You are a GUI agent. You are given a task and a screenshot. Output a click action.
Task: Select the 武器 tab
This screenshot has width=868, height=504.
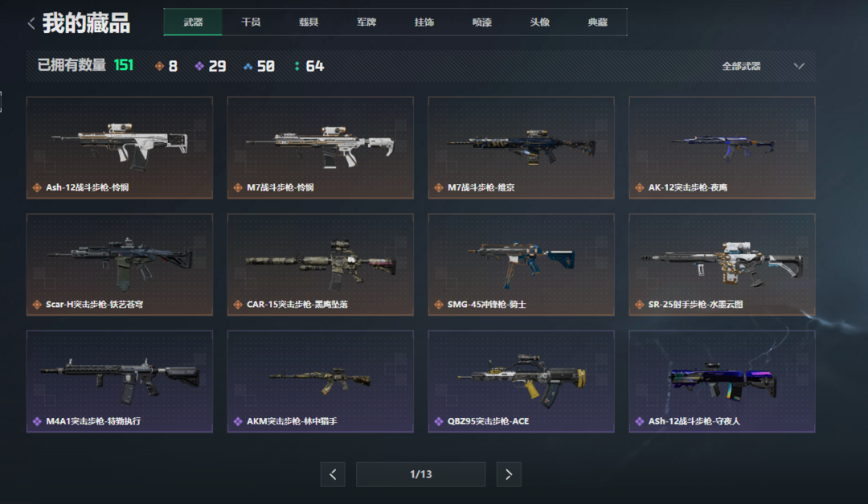tap(193, 23)
